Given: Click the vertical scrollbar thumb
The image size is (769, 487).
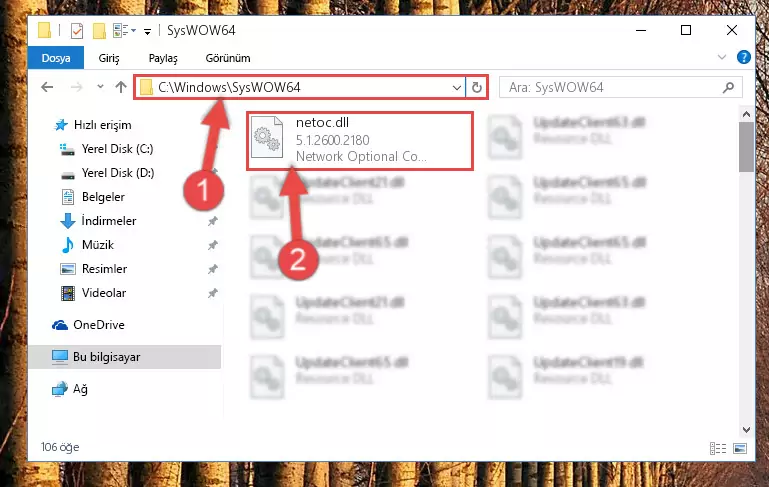Looking at the screenshot, I should coord(746,147).
